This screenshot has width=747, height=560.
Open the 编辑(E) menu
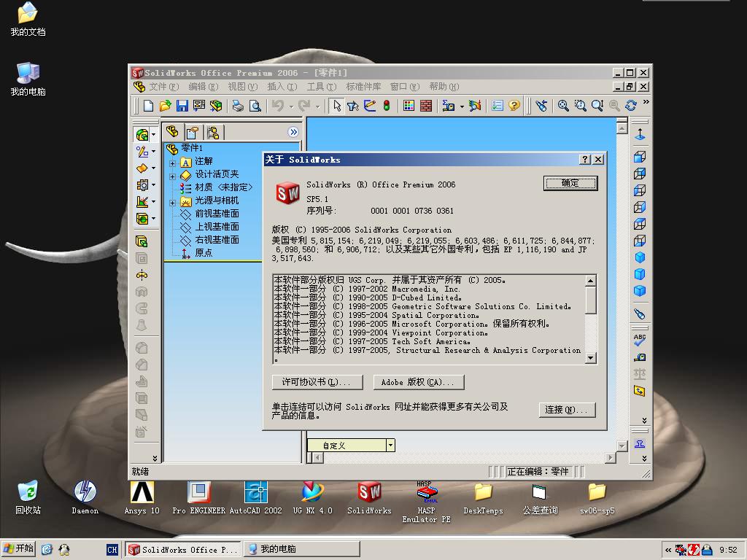click(x=203, y=87)
